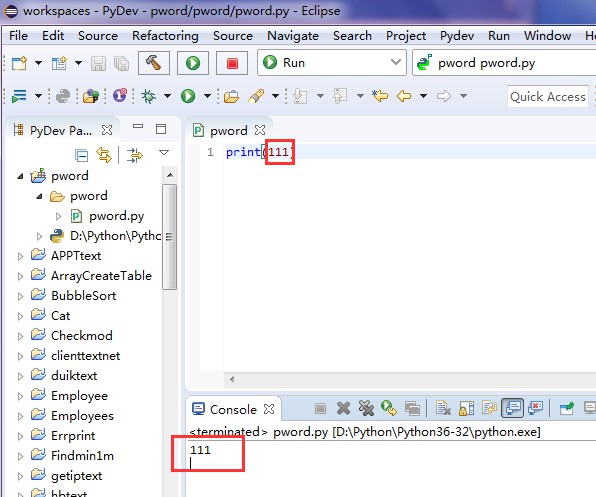Toggle Link with Editor in PyDev Package Explorer

(x=104, y=155)
